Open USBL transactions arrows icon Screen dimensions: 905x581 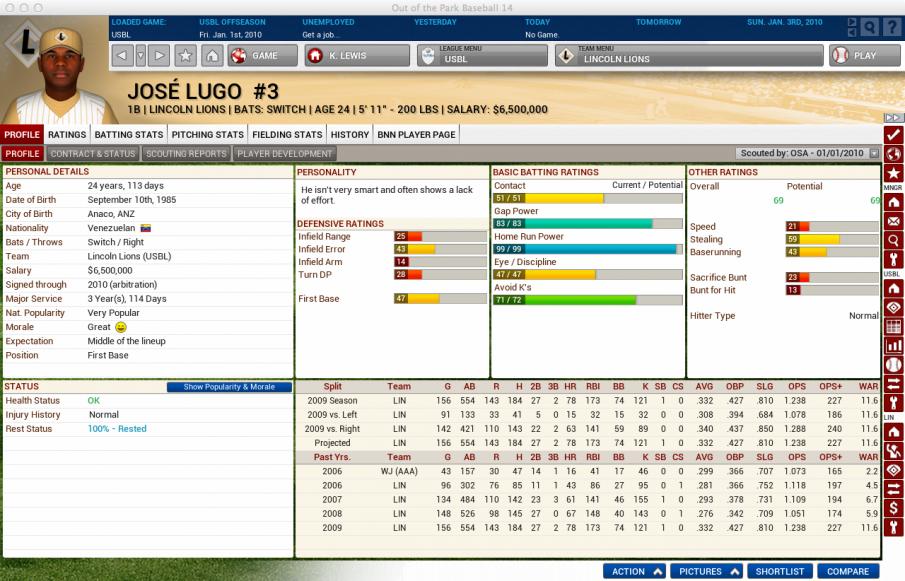click(x=893, y=383)
